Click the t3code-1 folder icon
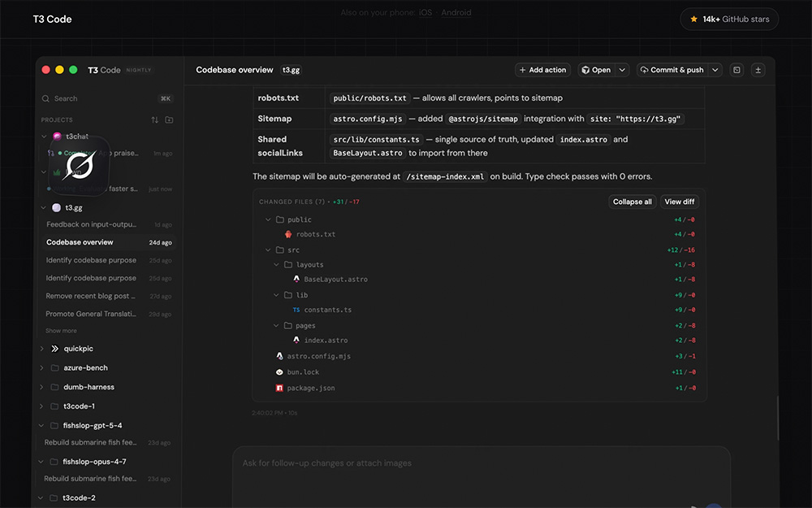 point(54,406)
